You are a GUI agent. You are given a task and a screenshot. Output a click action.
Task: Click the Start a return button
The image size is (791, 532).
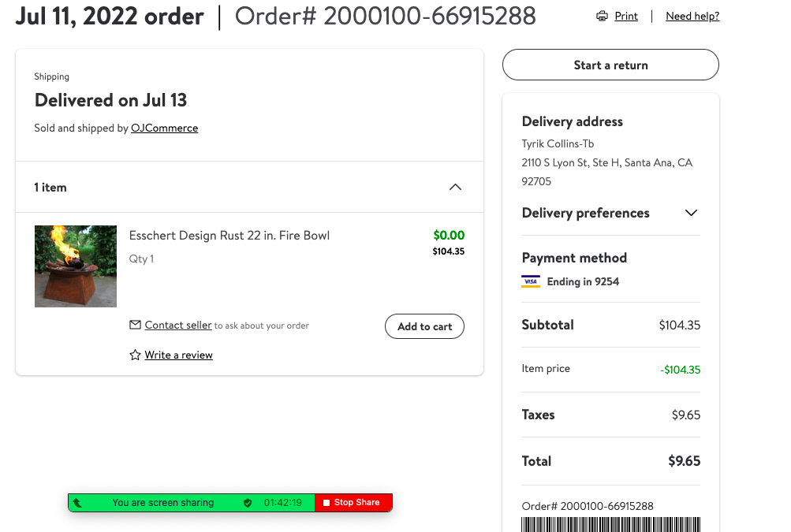pyautogui.click(x=610, y=65)
